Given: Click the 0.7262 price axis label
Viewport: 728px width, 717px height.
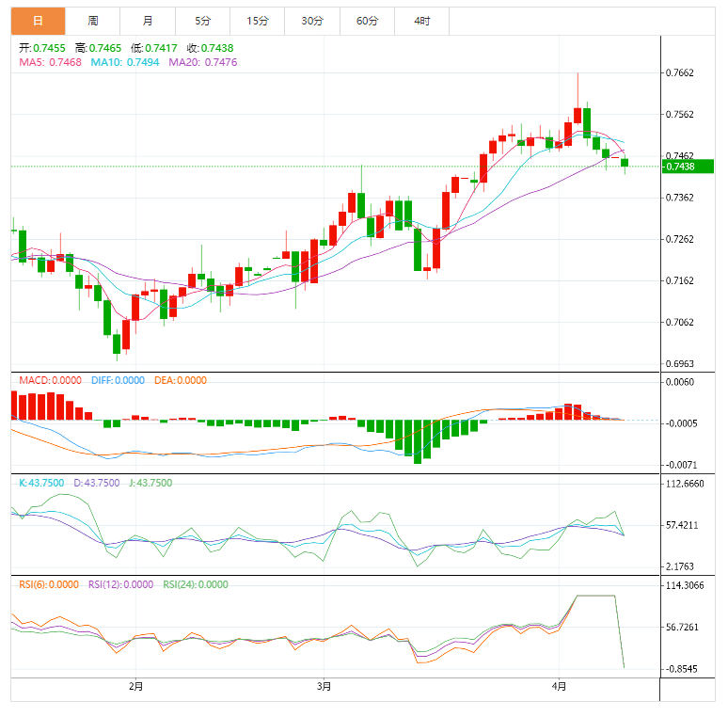Looking at the screenshot, I should (x=680, y=239).
